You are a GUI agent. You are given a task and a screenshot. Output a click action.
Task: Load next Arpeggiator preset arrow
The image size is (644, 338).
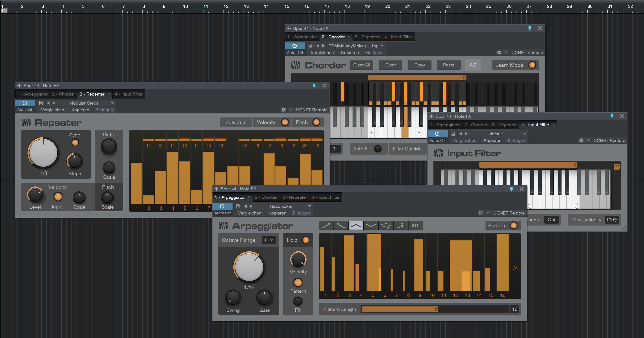click(251, 206)
